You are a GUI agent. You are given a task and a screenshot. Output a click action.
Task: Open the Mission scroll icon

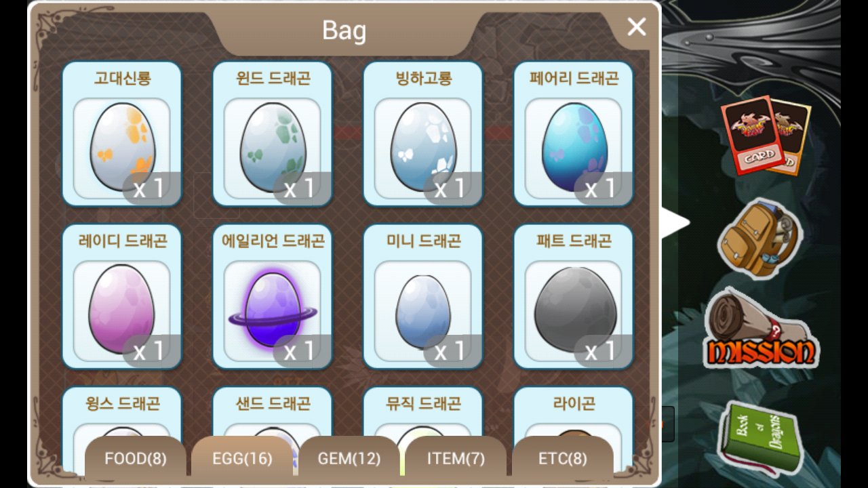(761, 330)
